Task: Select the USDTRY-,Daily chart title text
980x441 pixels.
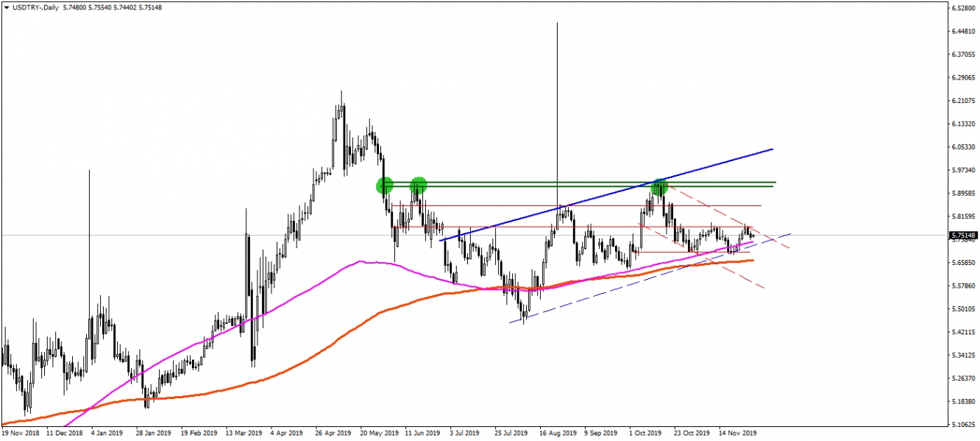Action: coord(36,7)
